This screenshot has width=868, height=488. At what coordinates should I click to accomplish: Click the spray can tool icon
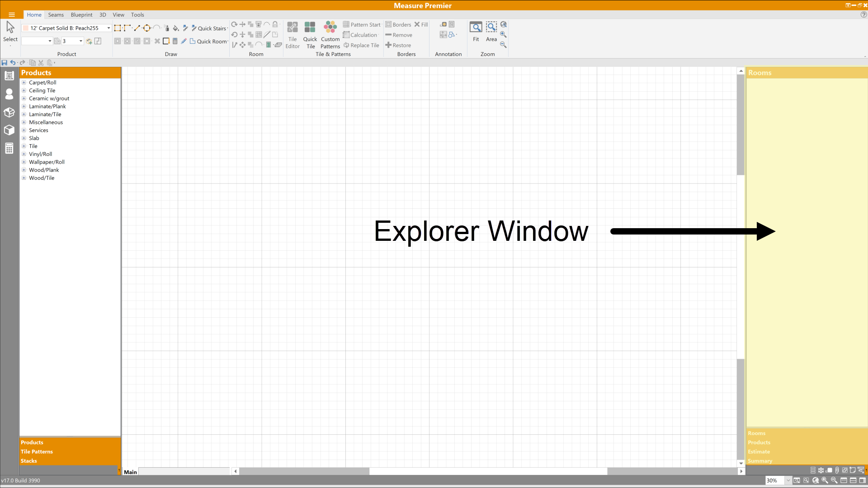point(166,28)
